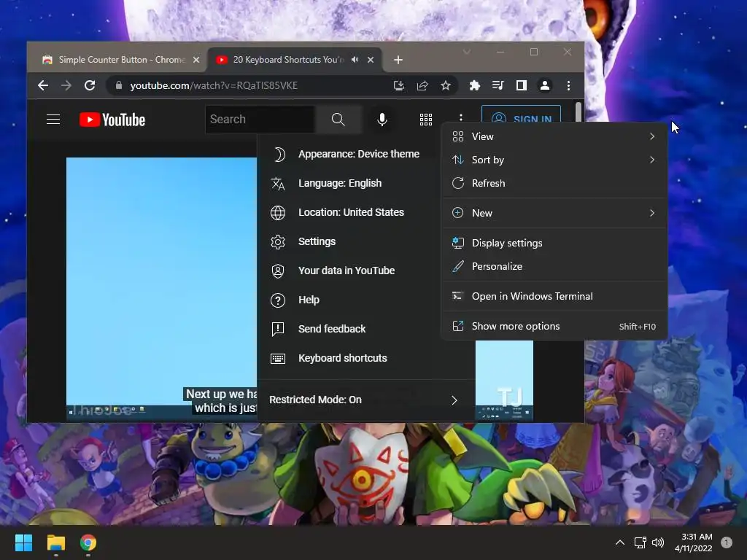Expand the Restricted Mode: On option
Viewport: 747px width, 560px height.
(x=365, y=400)
